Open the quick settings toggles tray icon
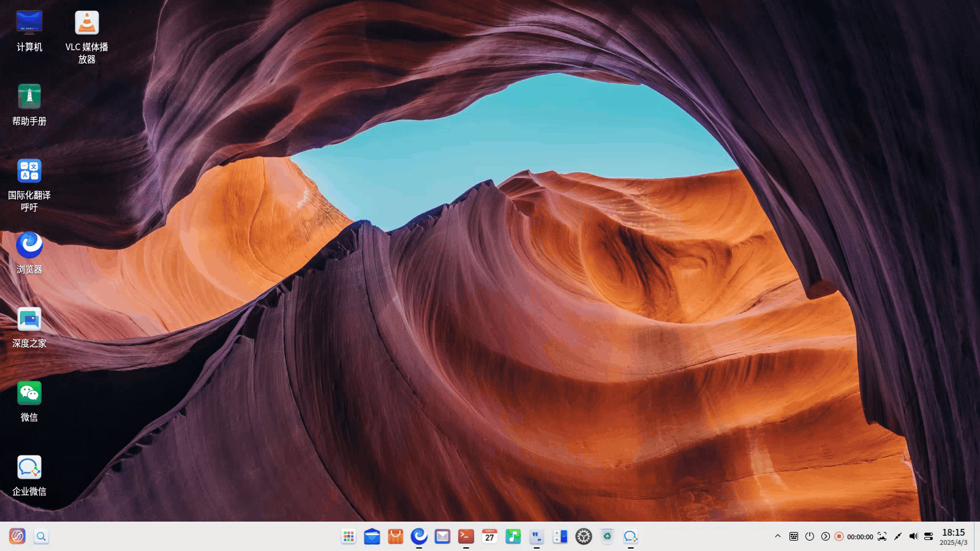Screen dimensions: 980x551 929,536
